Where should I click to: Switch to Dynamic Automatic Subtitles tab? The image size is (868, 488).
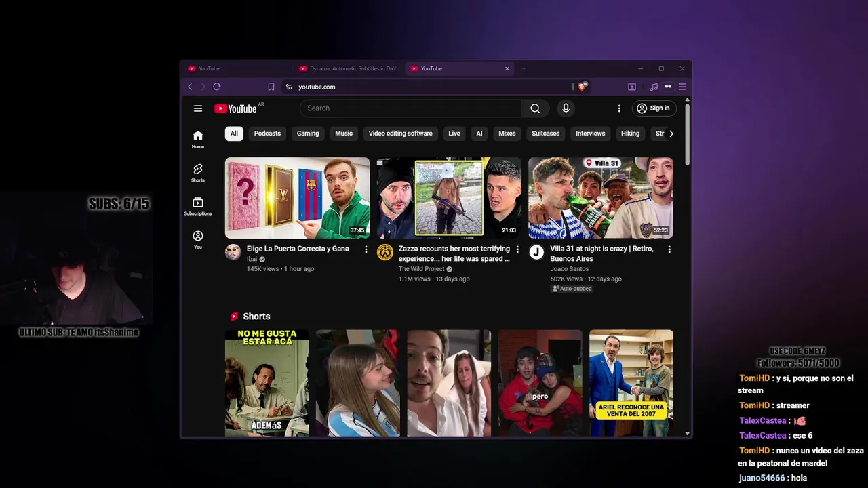349,68
